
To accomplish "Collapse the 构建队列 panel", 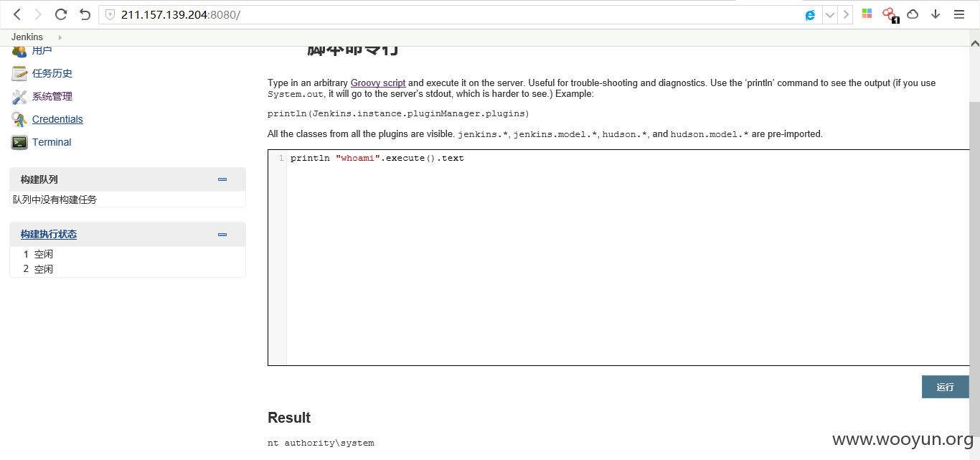I will (x=222, y=179).
